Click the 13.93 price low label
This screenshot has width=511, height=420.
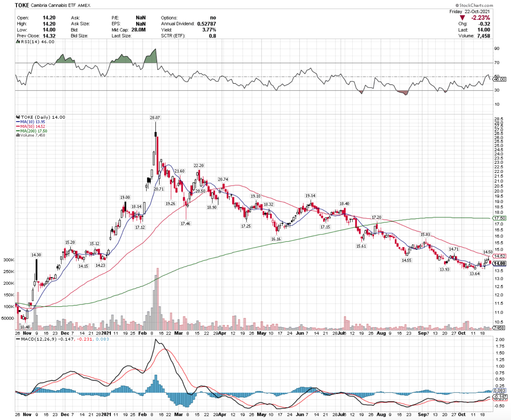[x=444, y=269]
